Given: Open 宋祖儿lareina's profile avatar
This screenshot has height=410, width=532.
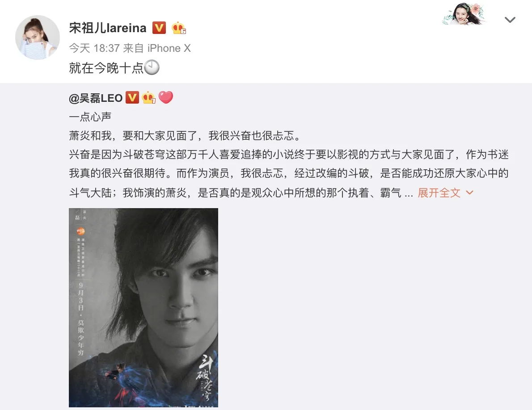Looking at the screenshot, I should click(x=37, y=37).
